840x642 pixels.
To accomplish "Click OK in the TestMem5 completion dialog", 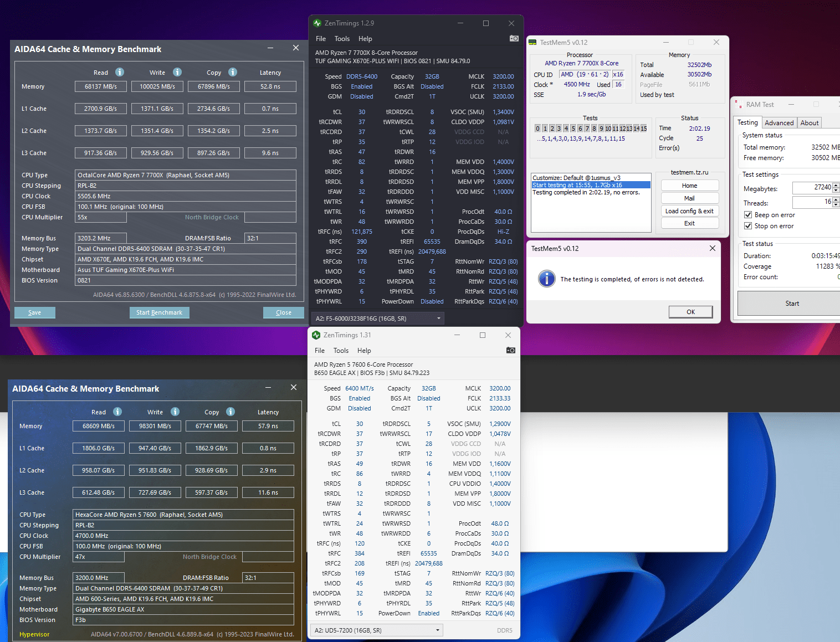I will pos(690,312).
